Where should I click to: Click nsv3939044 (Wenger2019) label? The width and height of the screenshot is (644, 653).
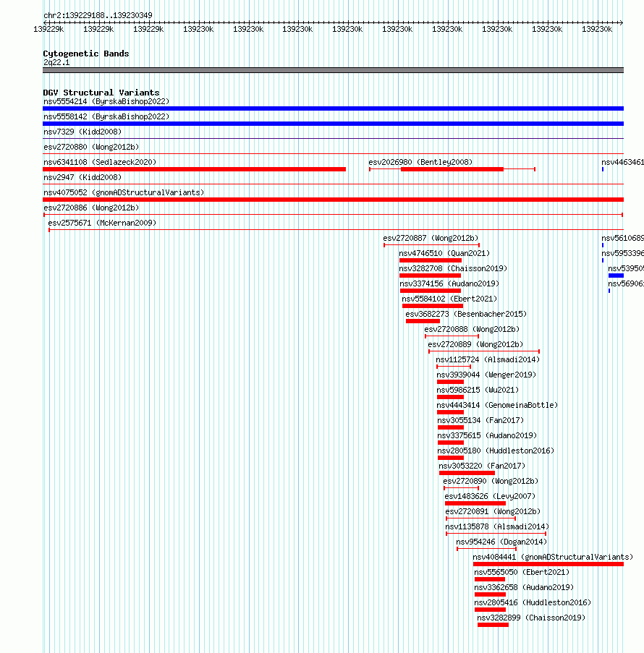tap(486, 375)
